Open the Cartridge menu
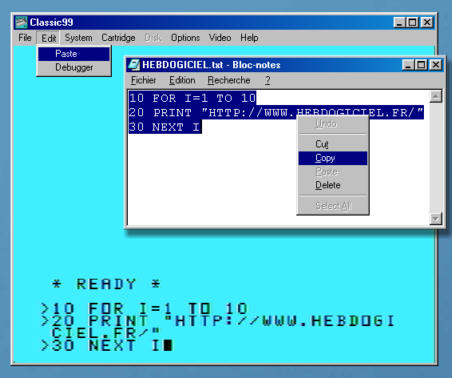 coord(118,38)
